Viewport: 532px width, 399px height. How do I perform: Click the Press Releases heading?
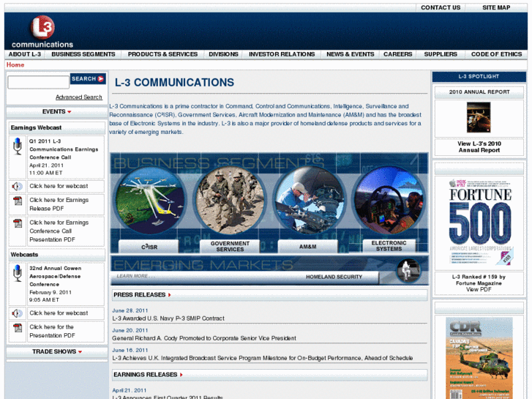(x=140, y=295)
